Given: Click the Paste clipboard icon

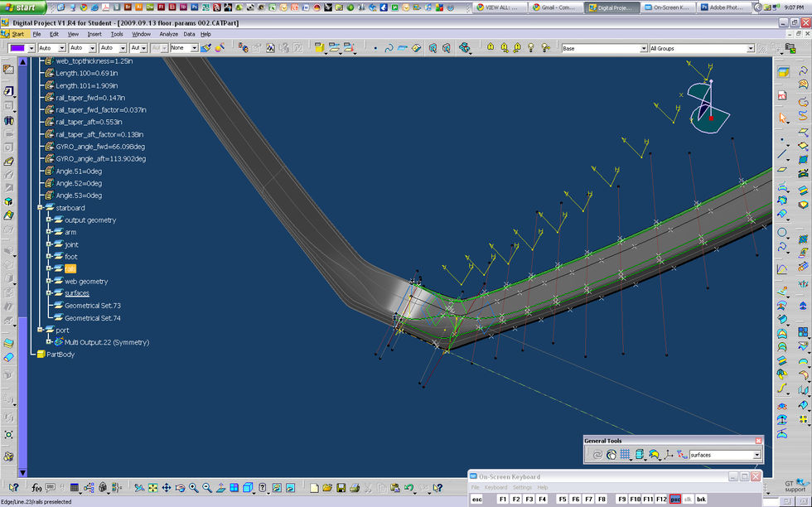Looking at the screenshot, I should pyautogui.click(x=395, y=488).
